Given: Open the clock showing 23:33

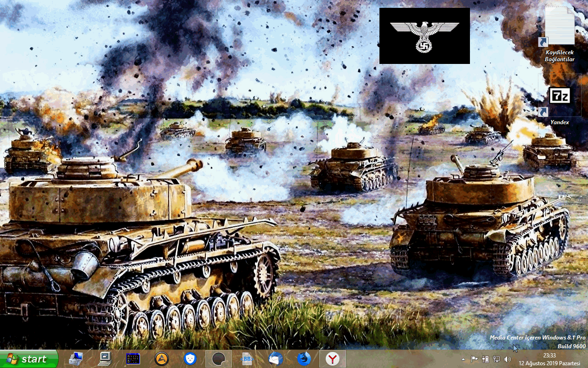Looking at the screenshot, I should pos(549,356).
